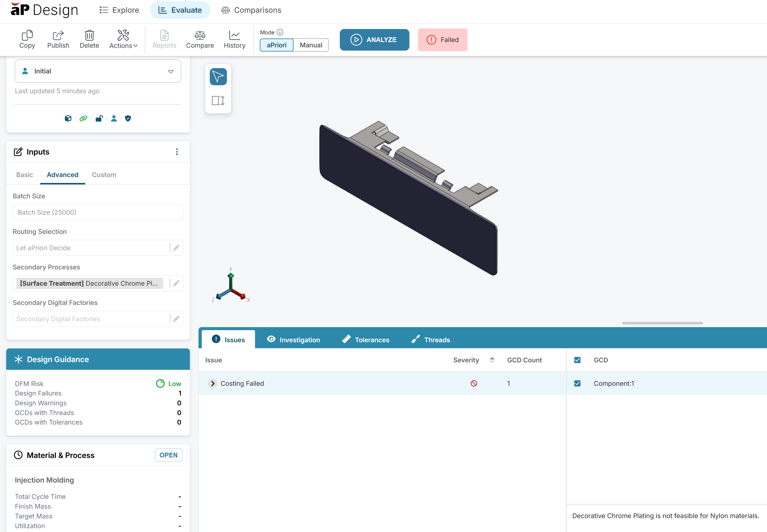
Task: Open the Investigation tab
Action: tap(294, 339)
